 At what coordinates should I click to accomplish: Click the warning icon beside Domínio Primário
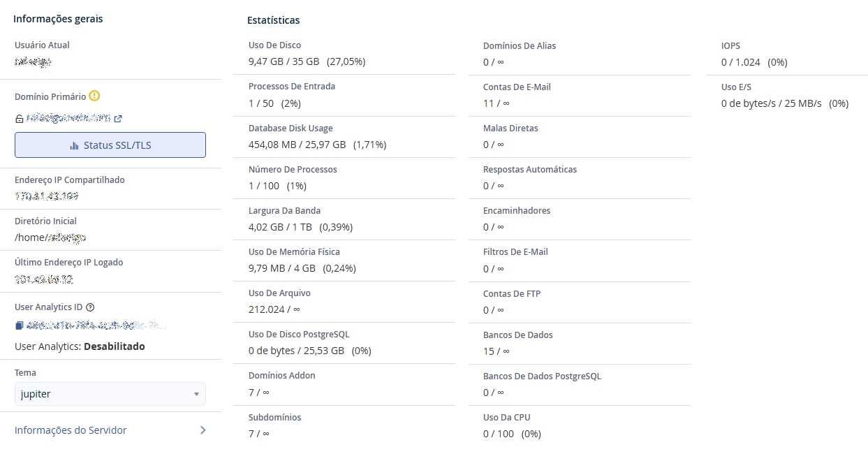[x=95, y=96]
